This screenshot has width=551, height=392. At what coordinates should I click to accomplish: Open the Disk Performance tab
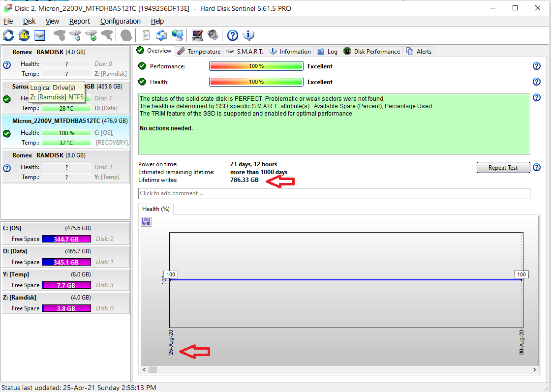[x=372, y=51]
